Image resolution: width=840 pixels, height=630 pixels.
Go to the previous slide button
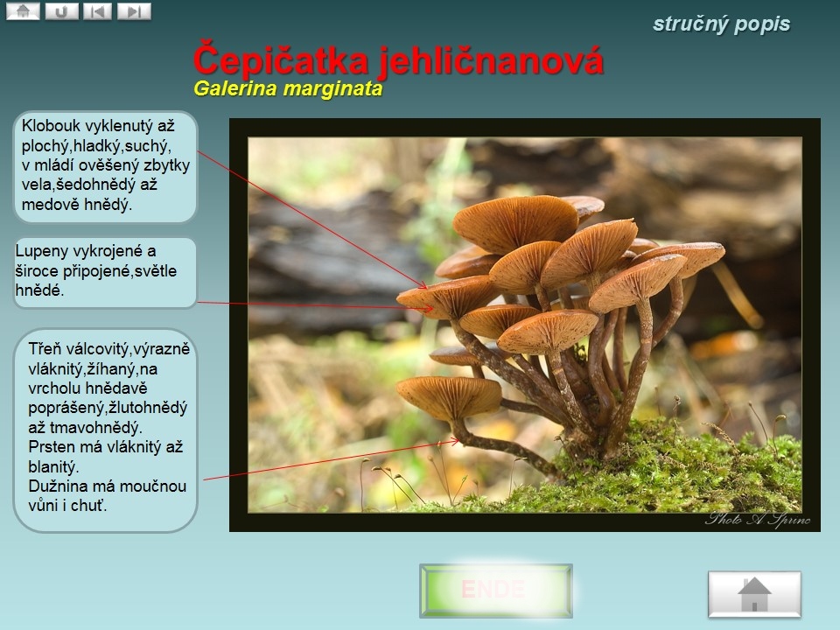click(x=97, y=11)
